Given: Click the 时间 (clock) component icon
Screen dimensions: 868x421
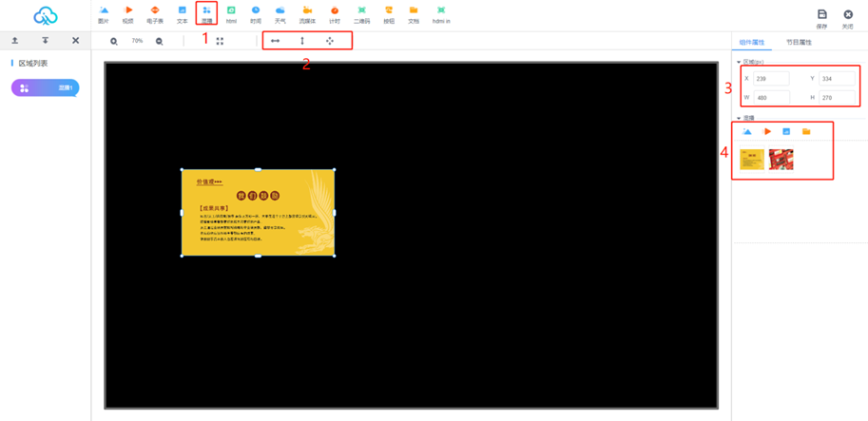Looking at the screenshot, I should [256, 13].
